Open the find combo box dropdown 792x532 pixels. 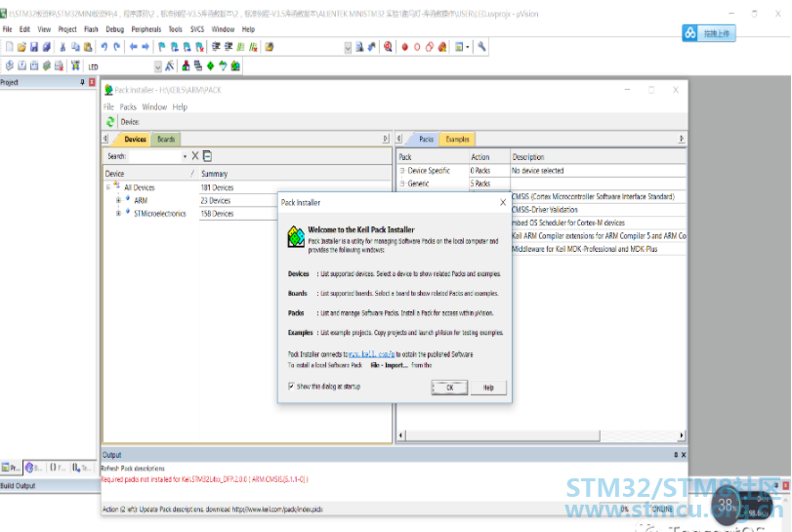pyautogui.click(x=348, y=48)
